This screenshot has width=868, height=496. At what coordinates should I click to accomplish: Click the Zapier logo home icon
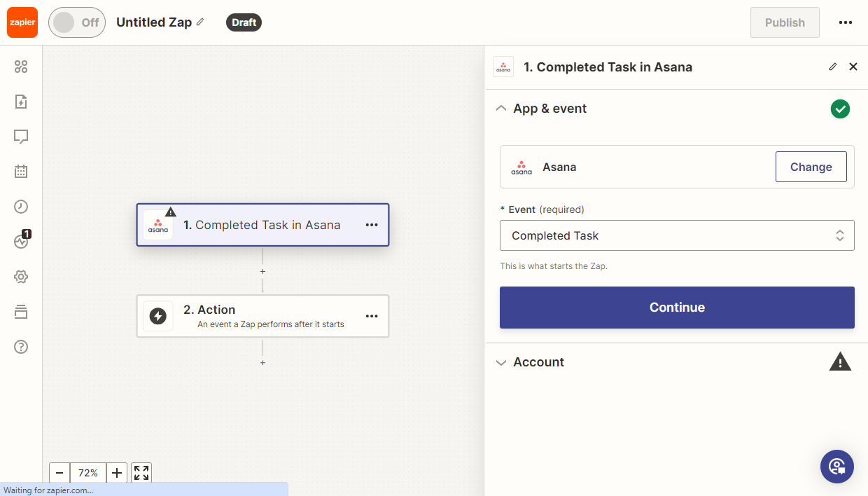22,22
